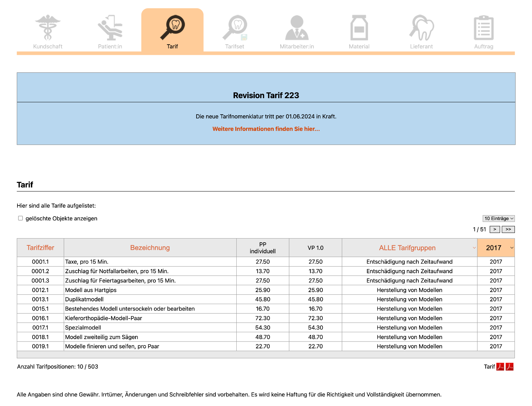The width and height of the screenshot is (532, 406).
Task: Open the Lieferant tooth icon
Action: 422,27
